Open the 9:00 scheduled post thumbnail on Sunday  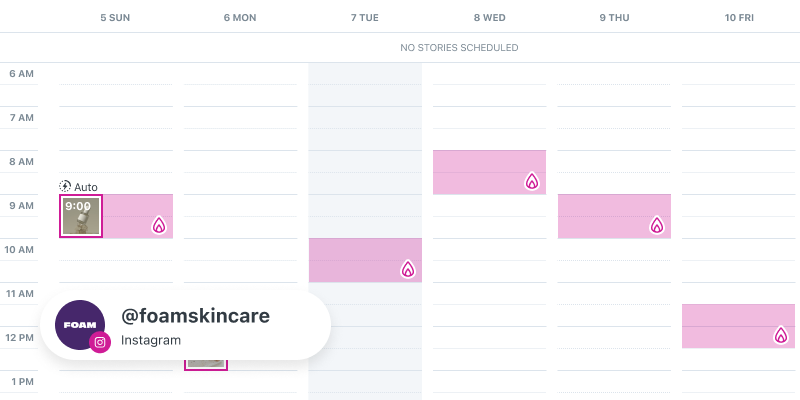81,216
